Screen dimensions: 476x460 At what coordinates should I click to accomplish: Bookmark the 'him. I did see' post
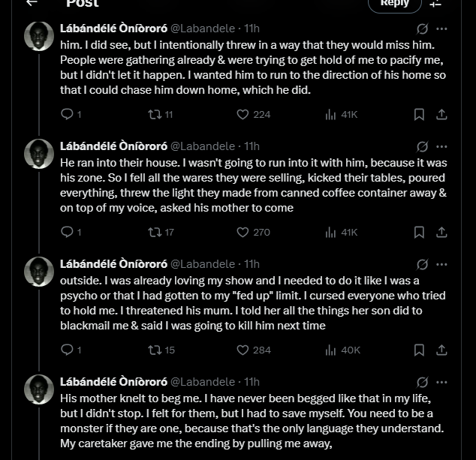pyautogui.click(x=420, y=115)
